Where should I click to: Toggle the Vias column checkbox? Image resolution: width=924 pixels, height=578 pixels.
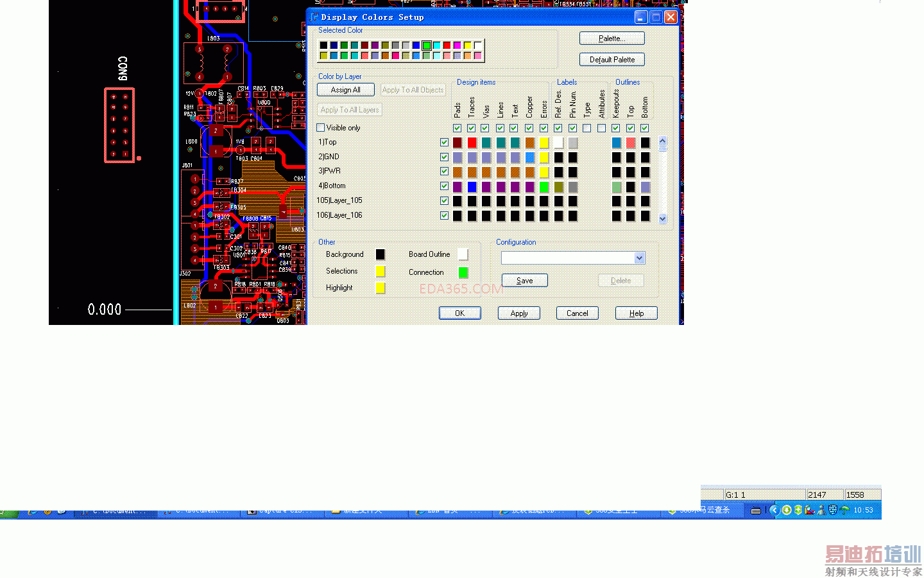485,128
